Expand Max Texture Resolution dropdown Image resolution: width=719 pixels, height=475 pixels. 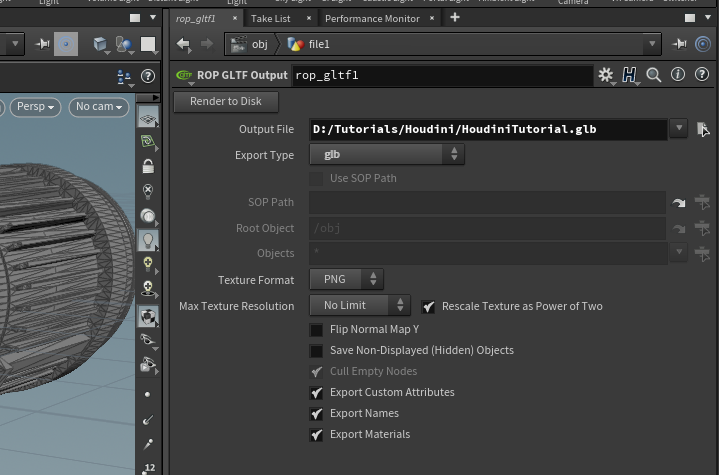360,306
